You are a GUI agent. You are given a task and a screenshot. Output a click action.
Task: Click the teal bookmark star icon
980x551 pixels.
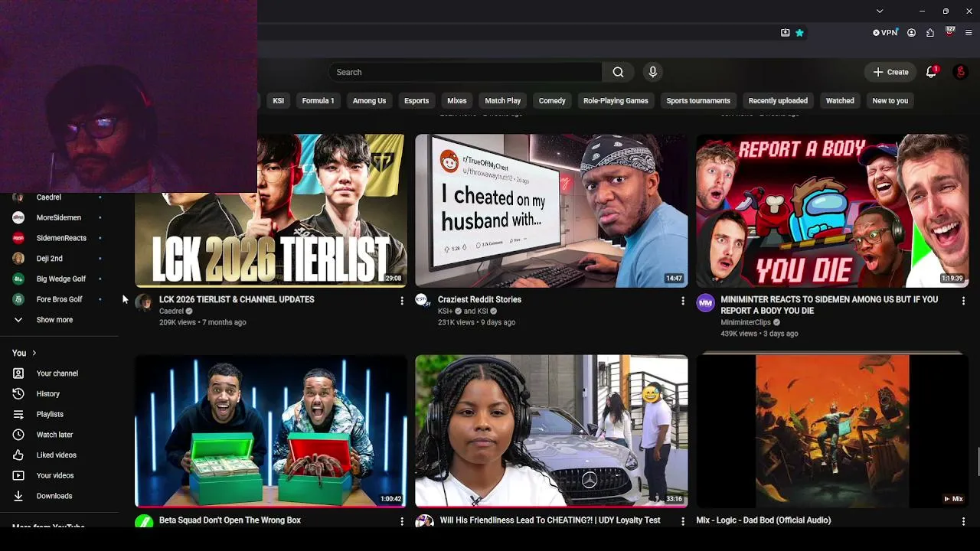799,33
